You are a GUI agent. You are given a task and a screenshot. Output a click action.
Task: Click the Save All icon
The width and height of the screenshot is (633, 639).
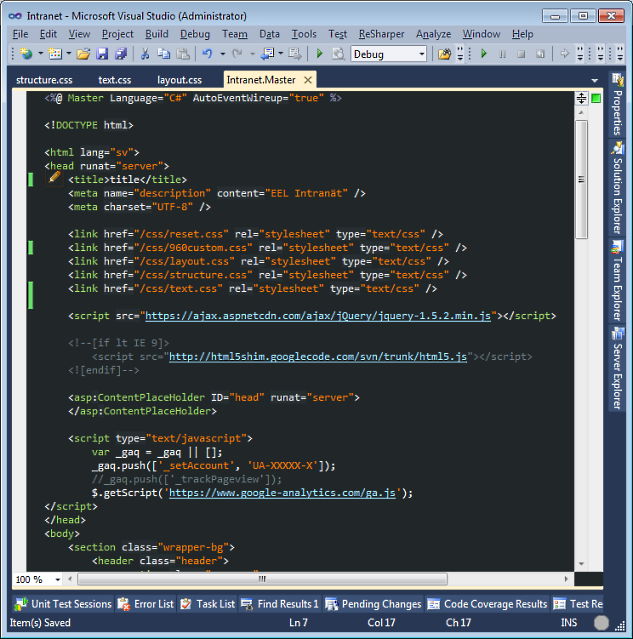click(x=121, y=53)
